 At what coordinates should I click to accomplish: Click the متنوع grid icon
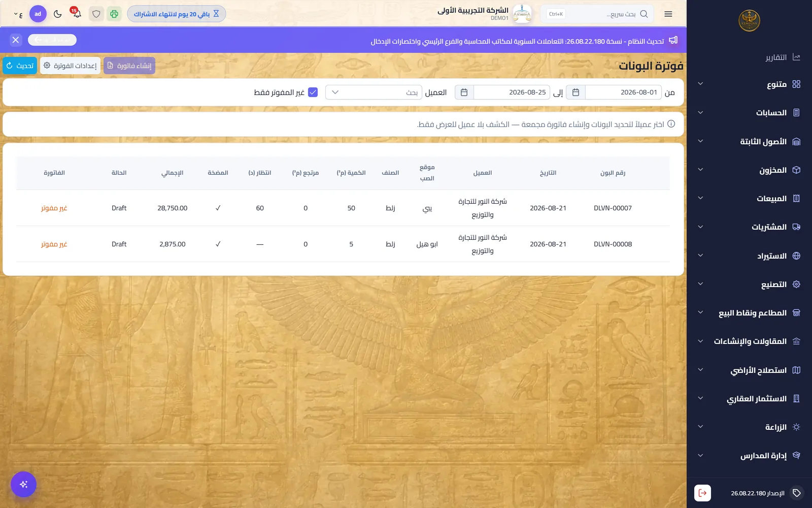click(796, 84)
